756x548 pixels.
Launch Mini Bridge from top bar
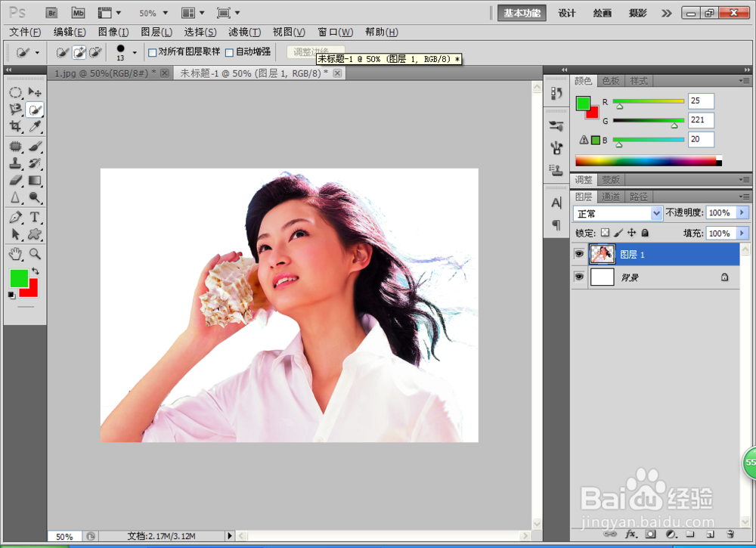click(x=78, y=13)
